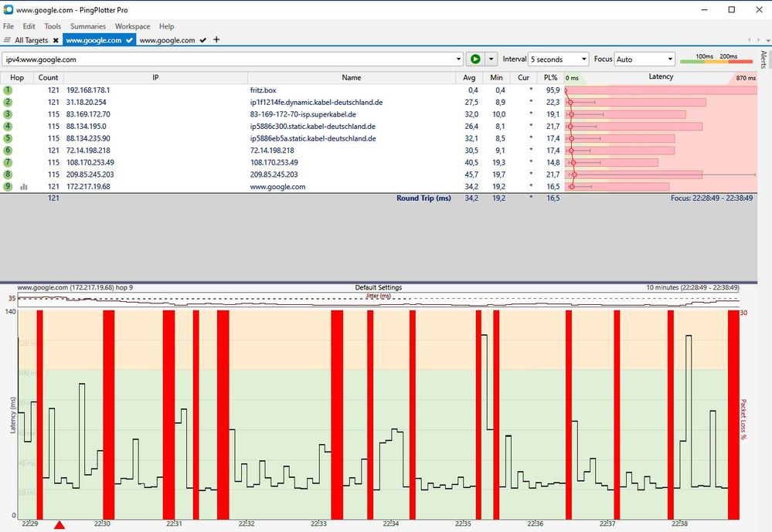
Task: Select hop 6 green circle icon
Action: [8, 150]
